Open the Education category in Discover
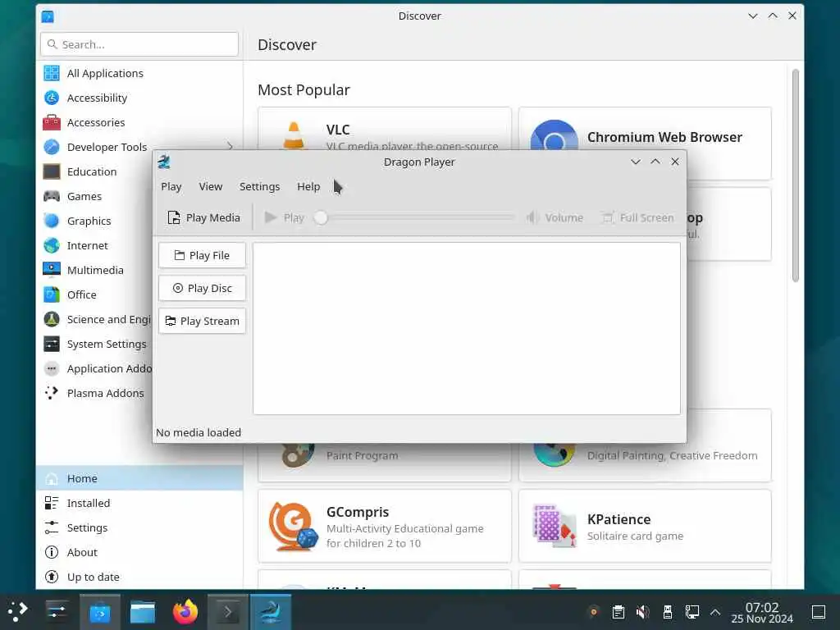 pos(95,172)
